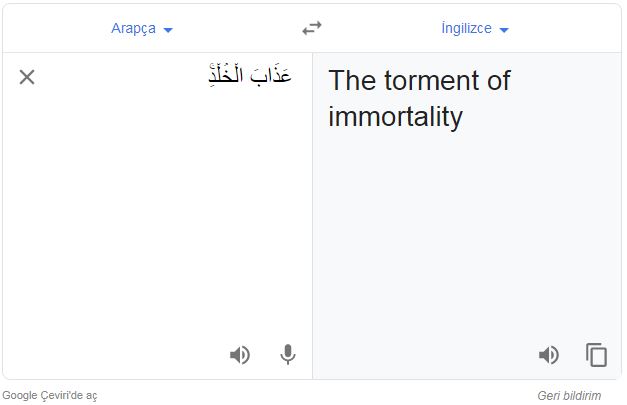
Task: Copy the translation to clipboard
Action: (x=597, y=354)
